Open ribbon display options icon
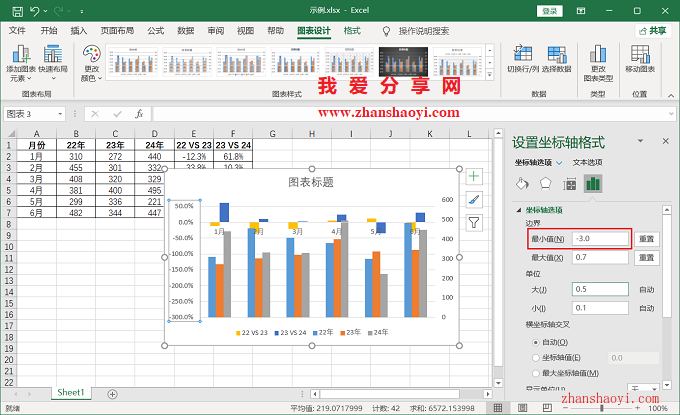 pyautogui.click(x=581, y=11)
